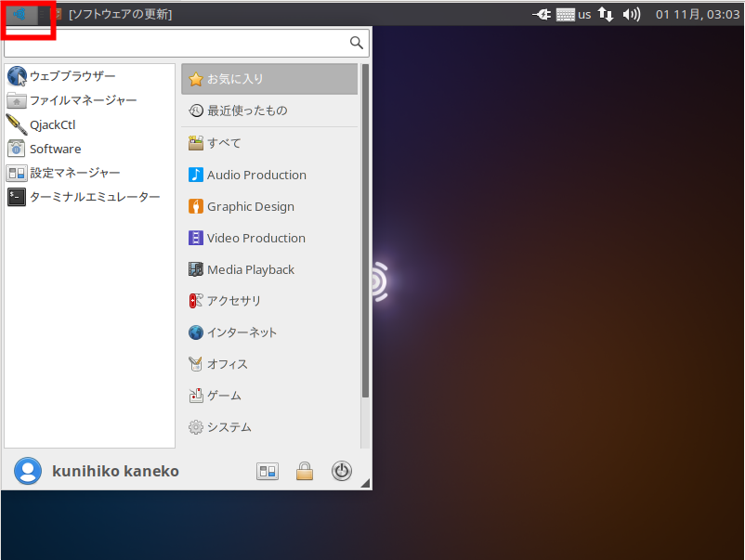Open the インターネット category
This screenshot has height=560, width=745.
click(x=269, y=332)
